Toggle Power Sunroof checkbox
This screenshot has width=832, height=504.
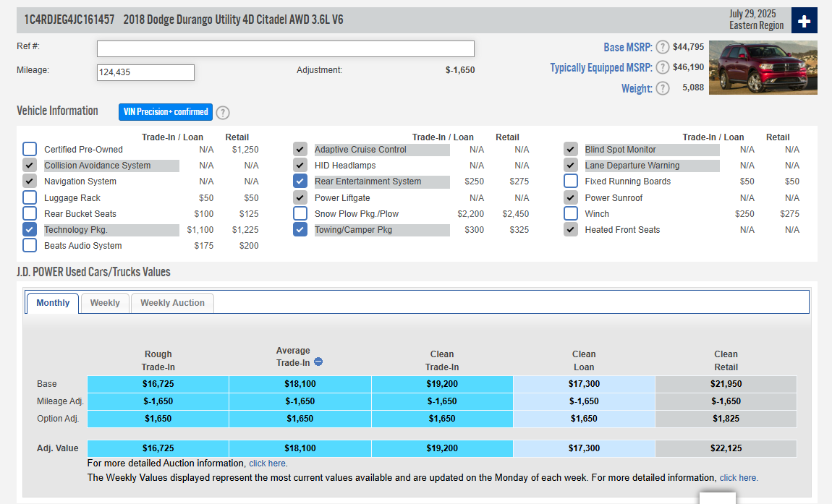pyautogui.click(x=571, y=197)
